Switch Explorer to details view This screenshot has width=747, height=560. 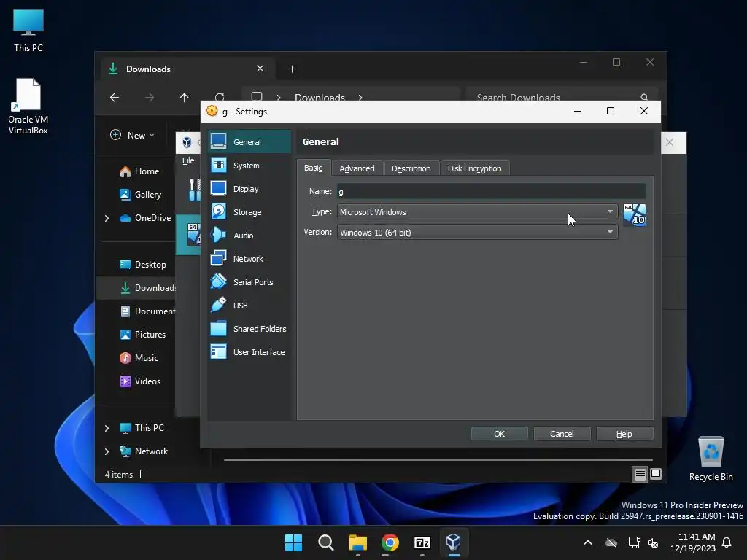click(640, 474)
